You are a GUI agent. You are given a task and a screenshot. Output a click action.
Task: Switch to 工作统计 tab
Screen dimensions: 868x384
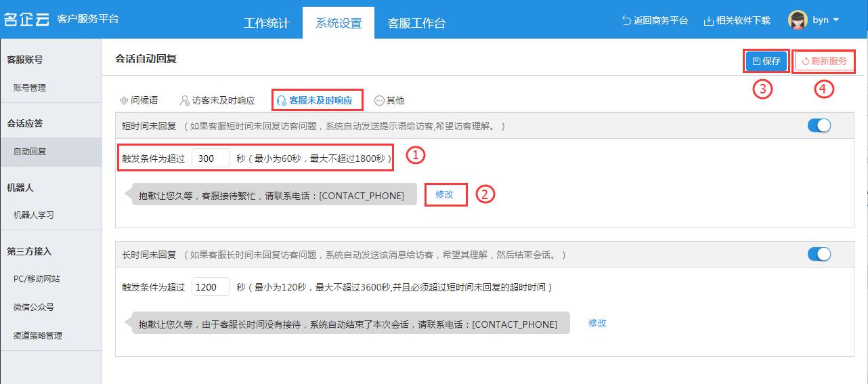tap(267, 23)
